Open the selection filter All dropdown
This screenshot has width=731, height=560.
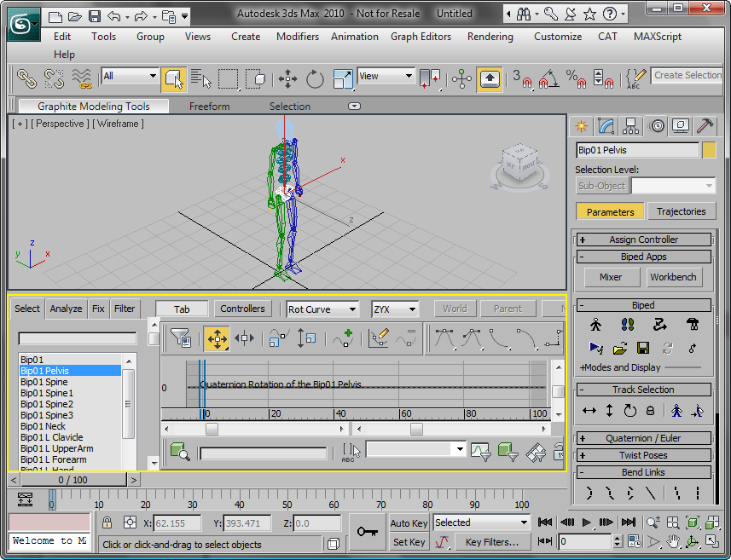coord(130,76)
